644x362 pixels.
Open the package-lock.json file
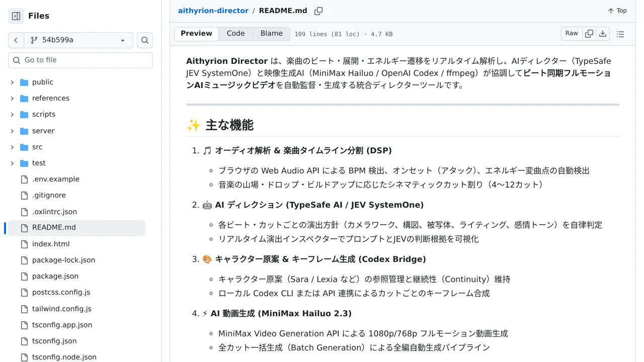(63, 260)
